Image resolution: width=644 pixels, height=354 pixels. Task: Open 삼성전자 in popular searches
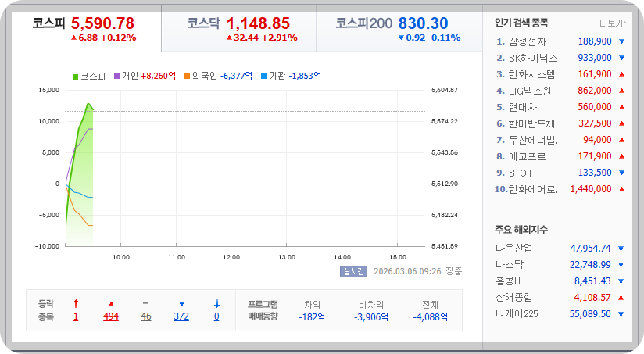pos(528,41)
